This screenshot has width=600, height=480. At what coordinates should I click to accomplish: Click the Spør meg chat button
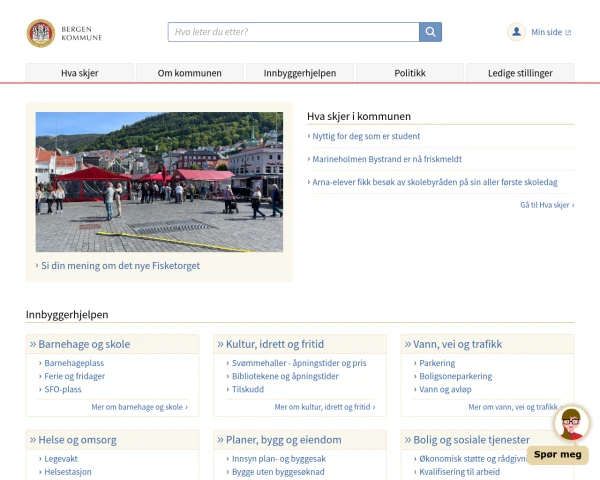(558, 455)
